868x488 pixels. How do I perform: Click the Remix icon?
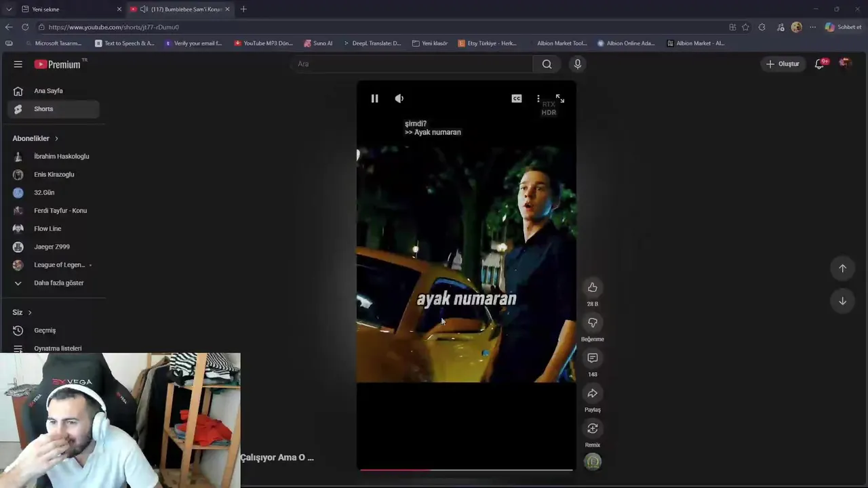pos(593,428)
